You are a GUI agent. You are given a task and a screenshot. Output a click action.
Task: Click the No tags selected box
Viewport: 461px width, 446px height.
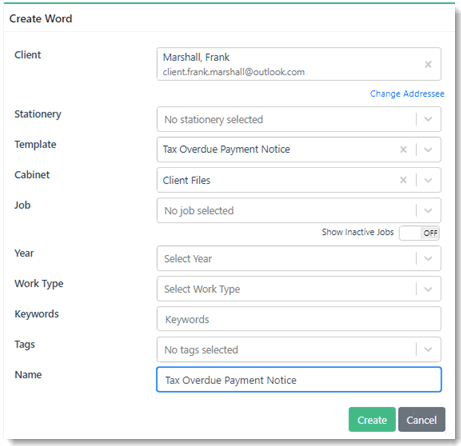coord(299,349)
